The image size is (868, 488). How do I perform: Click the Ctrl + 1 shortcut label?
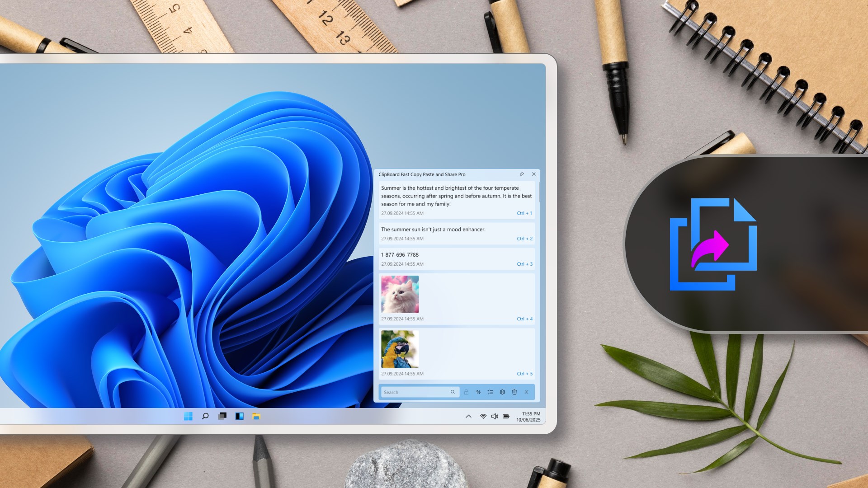click(x=524, y=213)
